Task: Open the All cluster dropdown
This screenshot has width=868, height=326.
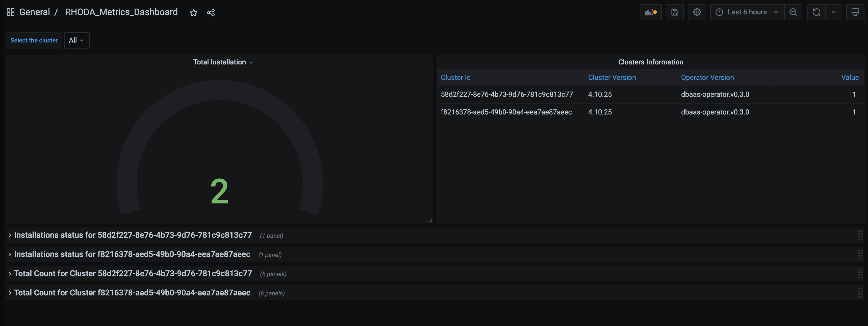Action: point(77,40)
